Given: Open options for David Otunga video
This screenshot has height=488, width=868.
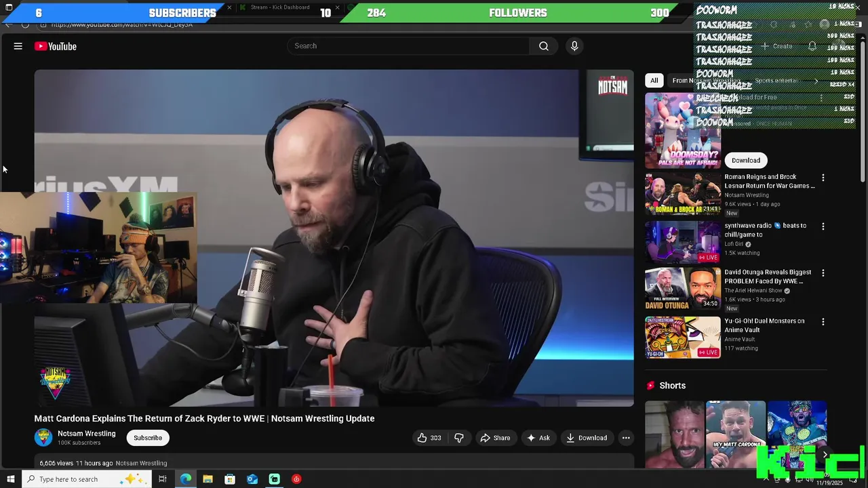Looking at the screenshot, I should [823, 273].
